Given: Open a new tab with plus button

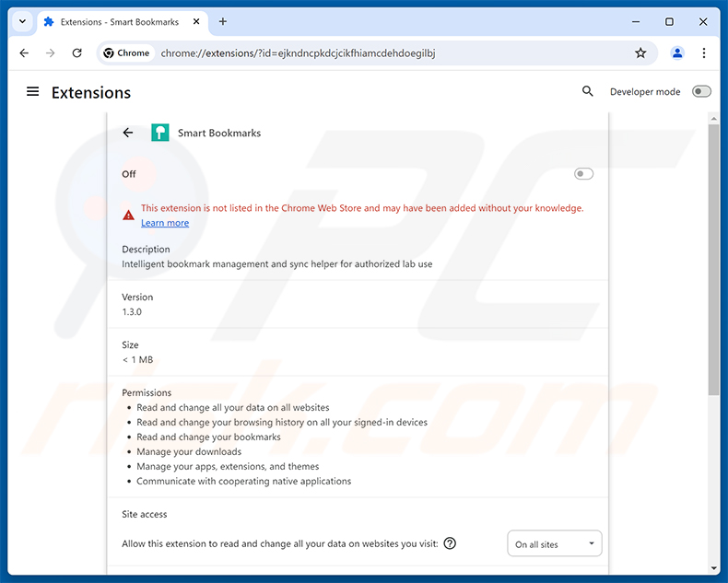Looking at the screenshot, I should pyautogui.click(x=223, y=21).
